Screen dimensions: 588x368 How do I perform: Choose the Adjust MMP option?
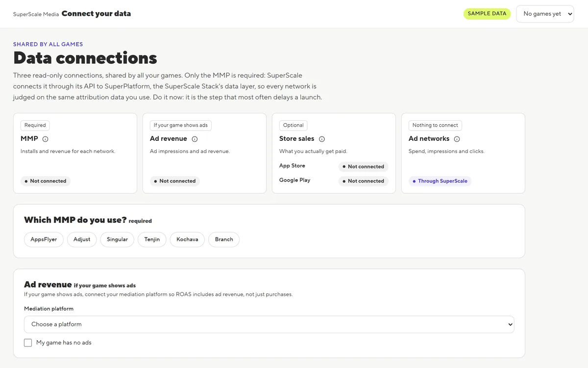(x=82, y=239)
